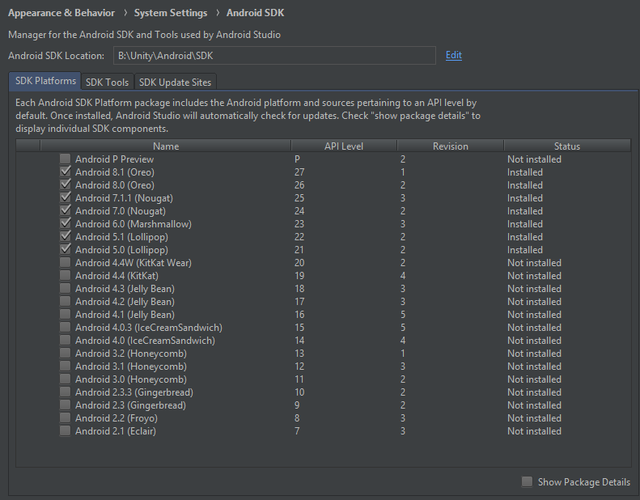This screenshot has width=640, height=500.
Task: Select the Android P Preview row name
Action: click(x=114, y=159)
